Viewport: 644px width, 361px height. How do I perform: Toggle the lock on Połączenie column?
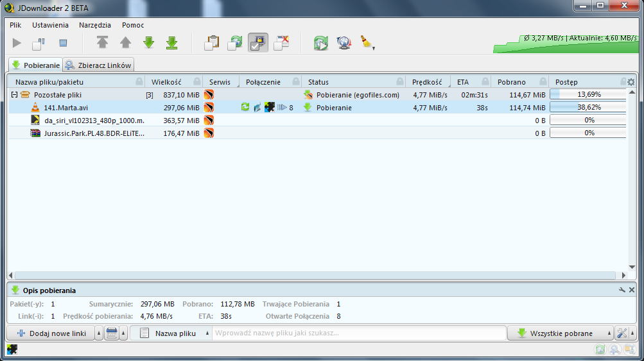click(296, 81)
